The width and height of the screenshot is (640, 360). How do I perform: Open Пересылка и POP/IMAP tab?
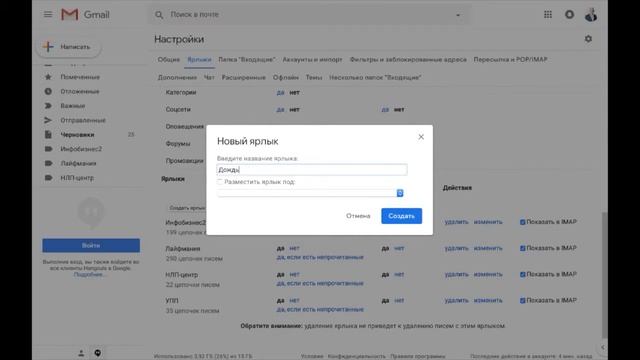coord(510,60)
